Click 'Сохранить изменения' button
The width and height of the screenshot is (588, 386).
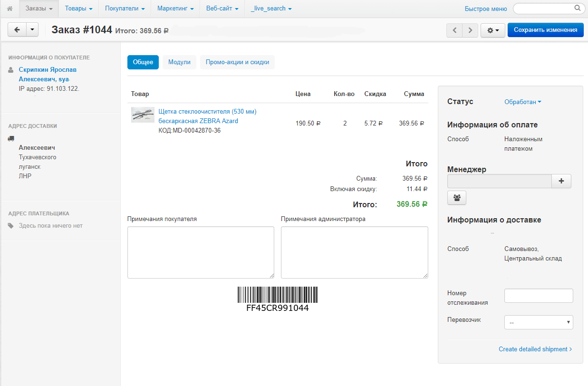pyautogui.click(x=545, y=30)
